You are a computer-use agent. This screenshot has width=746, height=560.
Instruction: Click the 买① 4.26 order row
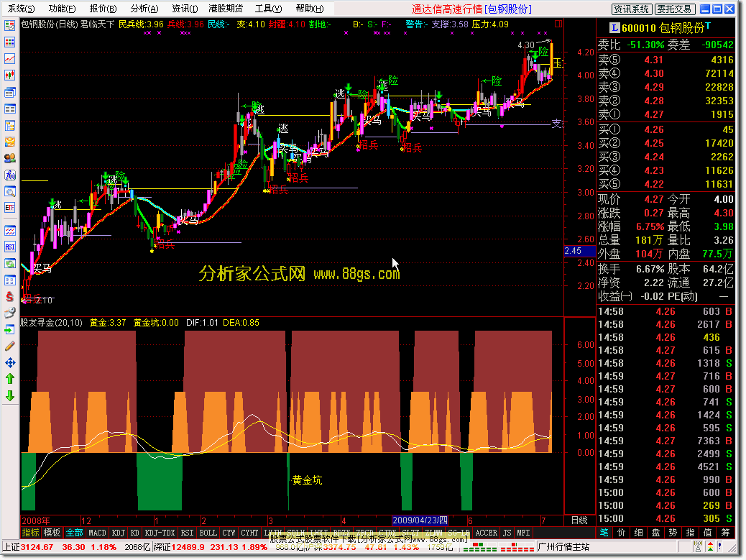click(x=666, y=129)
